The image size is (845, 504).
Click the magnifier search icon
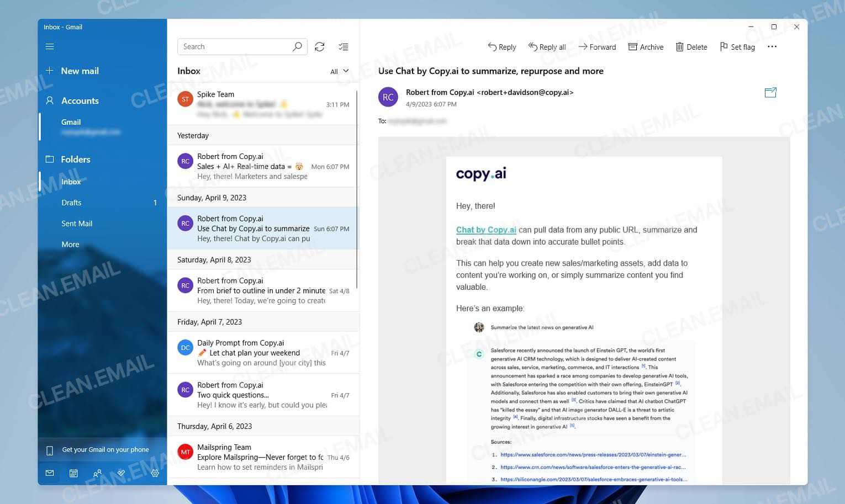coord(297,46)
